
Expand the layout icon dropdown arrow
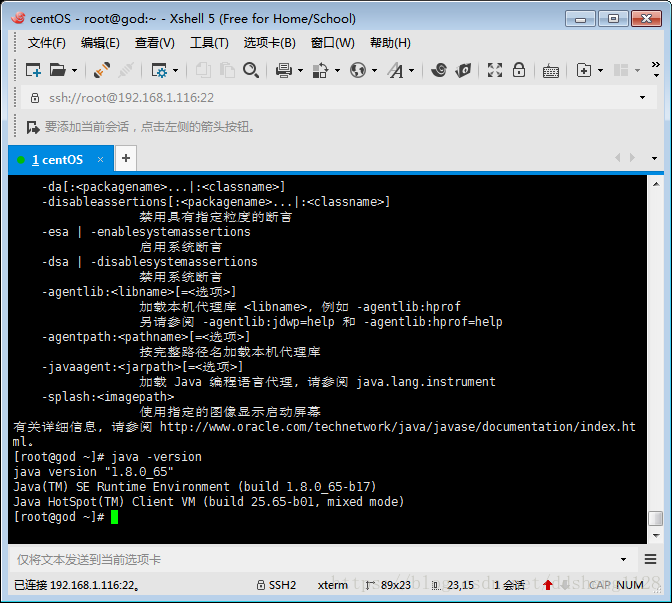tap(638, 70)
